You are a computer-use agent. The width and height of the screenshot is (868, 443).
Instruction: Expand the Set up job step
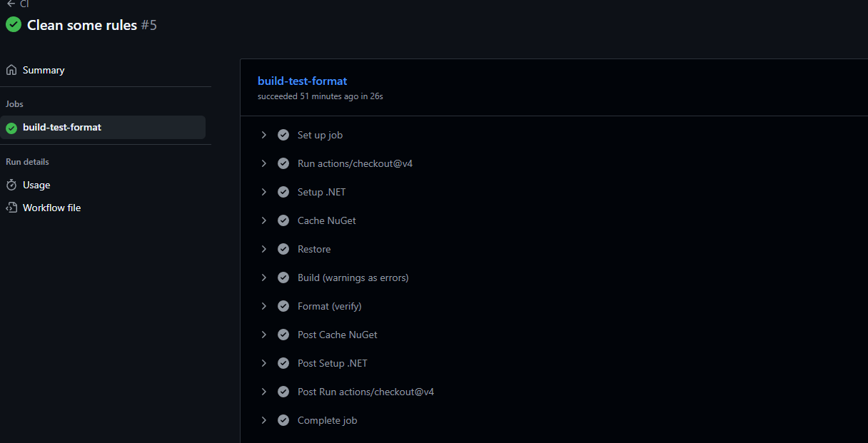pos(264,135)
